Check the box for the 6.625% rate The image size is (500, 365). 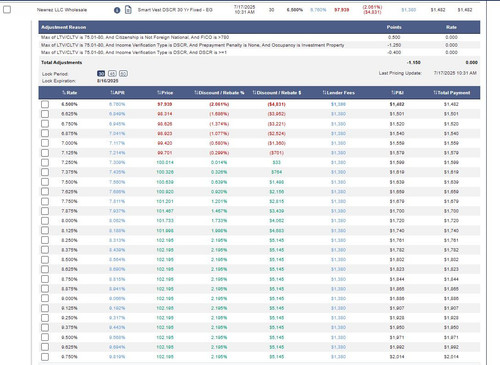[x=45, y=114]
